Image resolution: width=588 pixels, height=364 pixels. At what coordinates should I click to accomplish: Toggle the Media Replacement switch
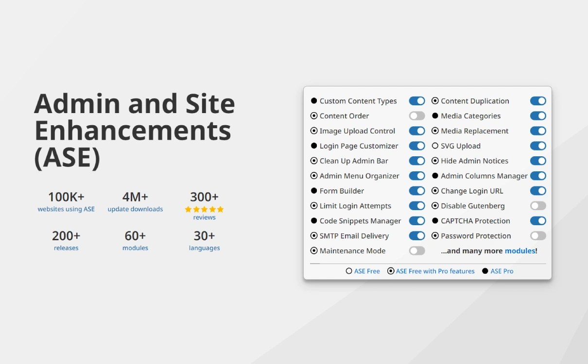(x=538, y=131)
